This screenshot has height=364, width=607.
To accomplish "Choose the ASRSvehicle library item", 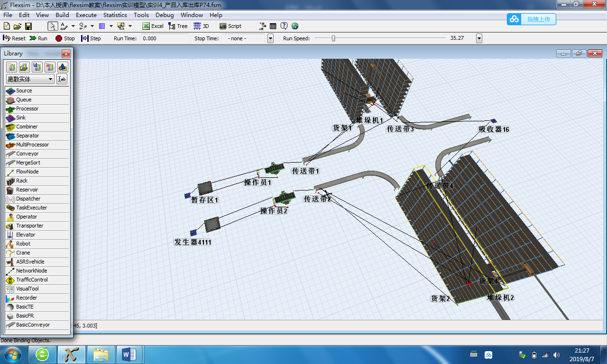I will 30,262.
